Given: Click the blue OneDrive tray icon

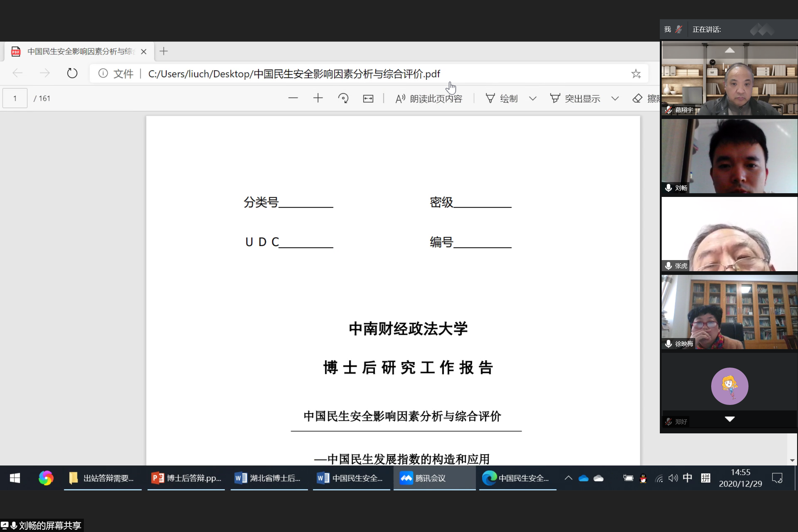Looking at the screenshot, I should (x=583, y=478).
